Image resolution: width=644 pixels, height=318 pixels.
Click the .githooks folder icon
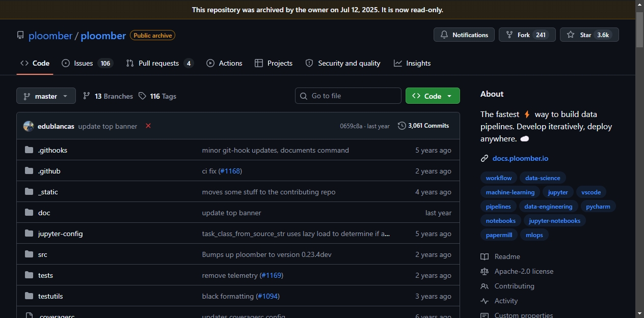[29, 150]
